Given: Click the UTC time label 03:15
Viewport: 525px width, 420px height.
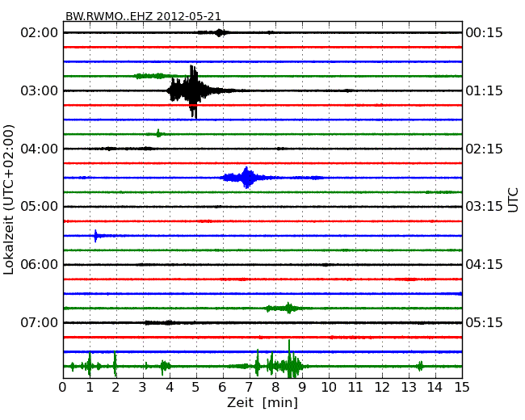Looking at the screenshot, I should [x=484, y=207].
